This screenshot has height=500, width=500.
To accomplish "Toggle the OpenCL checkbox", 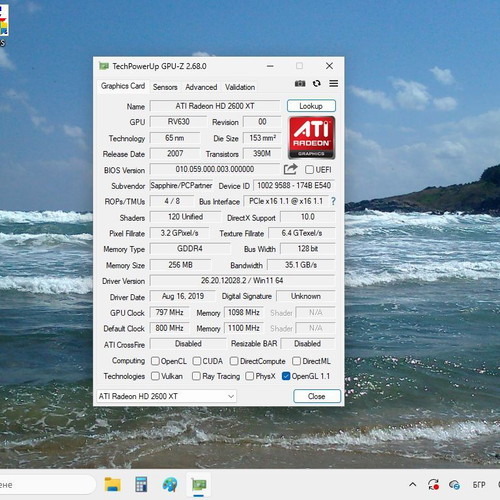I will click(x=155, y=361).
